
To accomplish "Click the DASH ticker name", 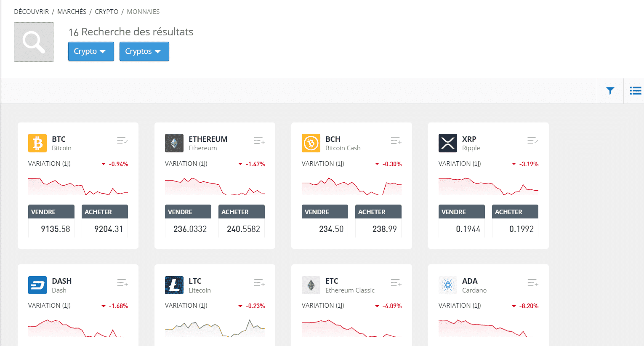I will coord(62,281).
